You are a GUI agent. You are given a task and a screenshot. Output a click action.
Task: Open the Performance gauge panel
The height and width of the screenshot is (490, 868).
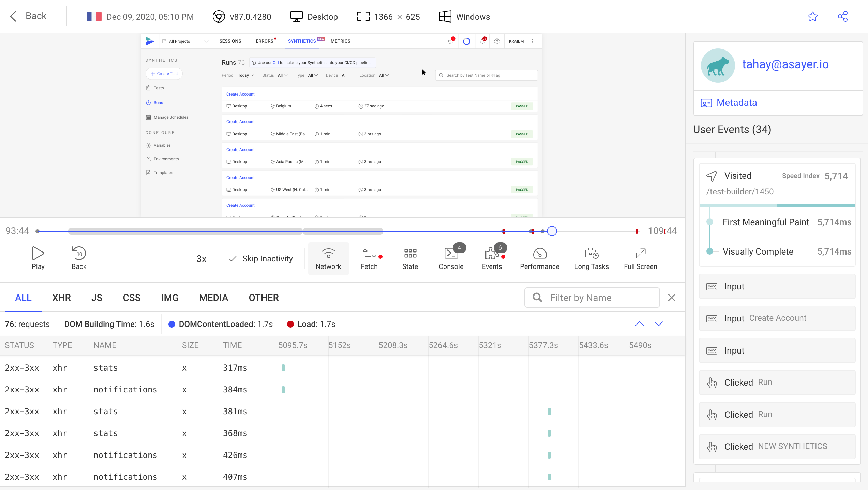[x=539, y=254]
